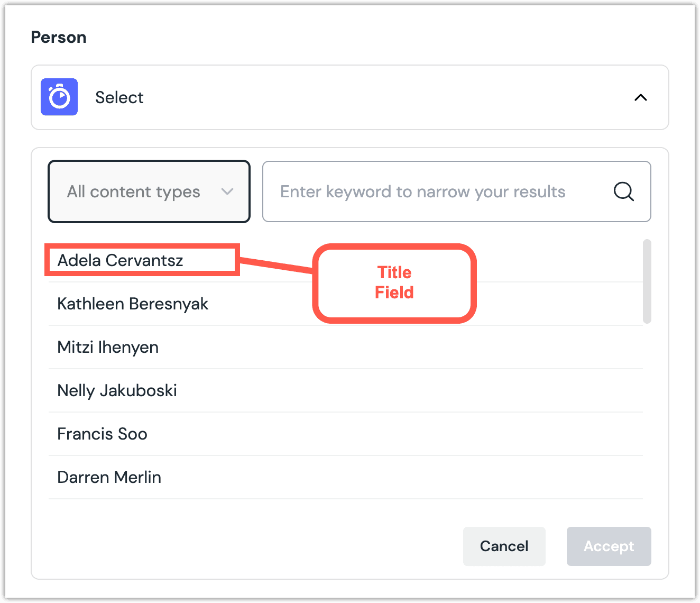Open the All content types dropdown
The height and width of the screenshot is (603, 700).
click(149, 191)
